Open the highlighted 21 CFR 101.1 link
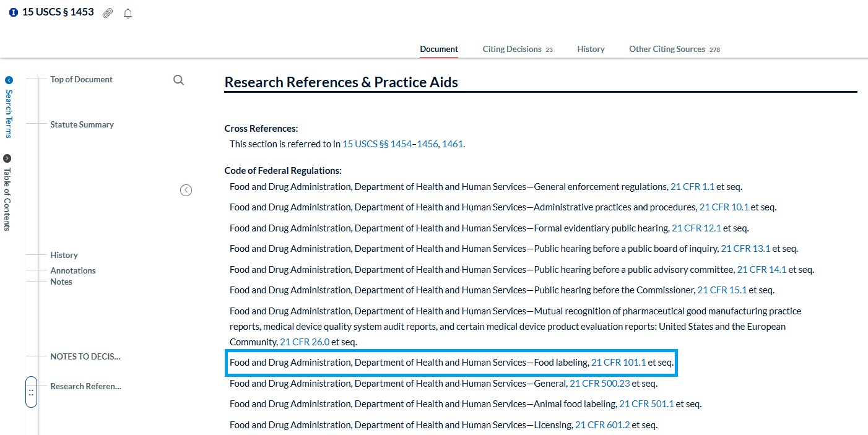The image size is (868, 435). point(618,362)
